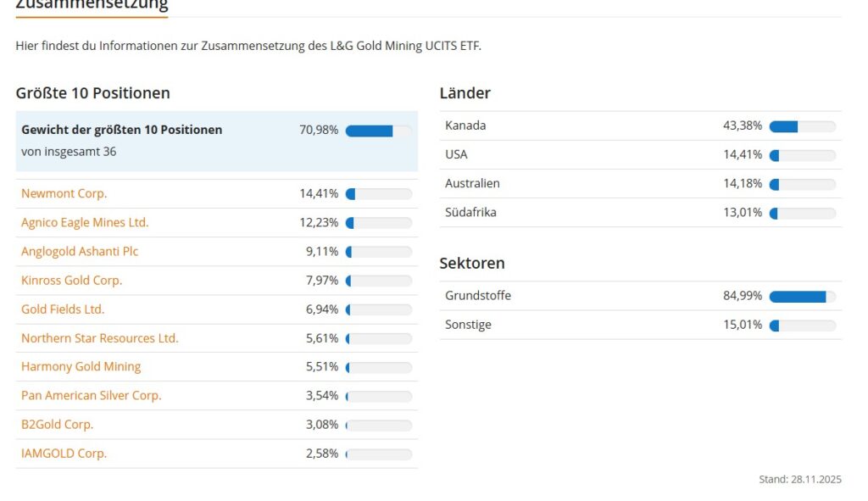The width and height of the screenshot is (868, 501).
Task: Click the Grundstoffe sector bar
Action: (x=802, y=297)
